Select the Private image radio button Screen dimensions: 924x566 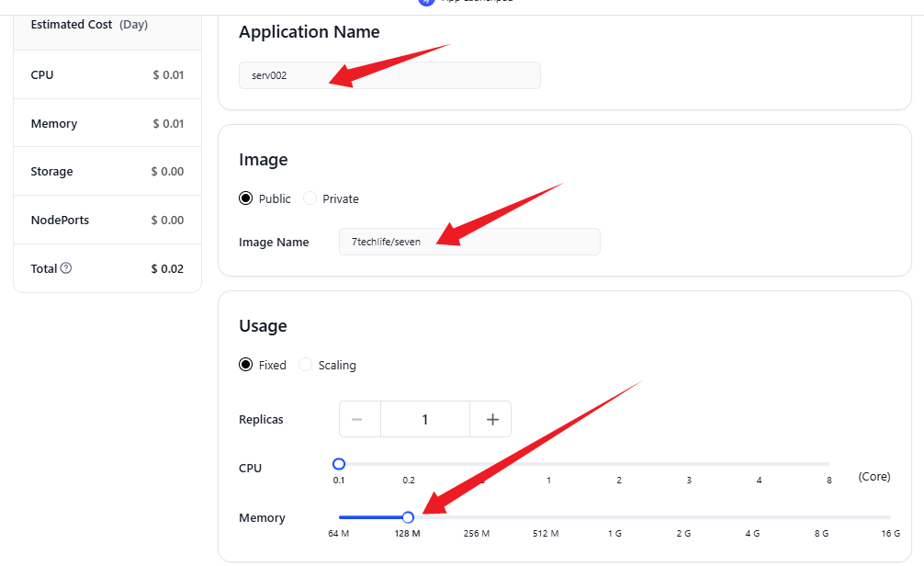coord(310,198)
